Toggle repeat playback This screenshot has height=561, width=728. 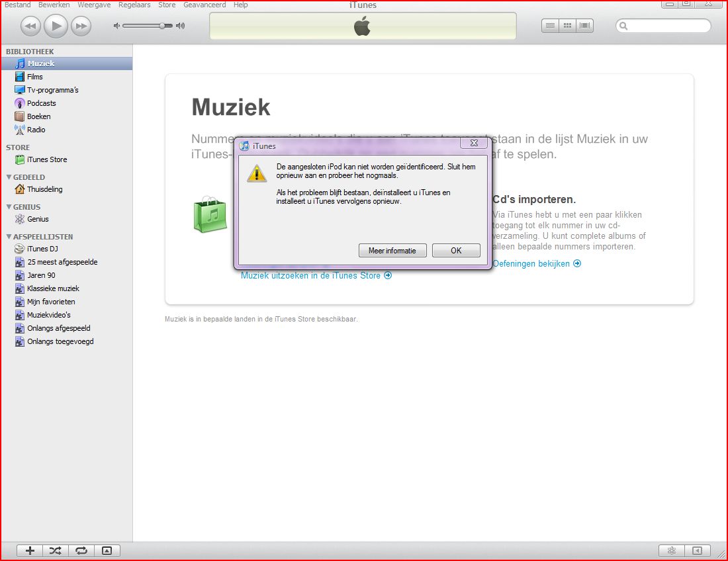coord(81,551)
